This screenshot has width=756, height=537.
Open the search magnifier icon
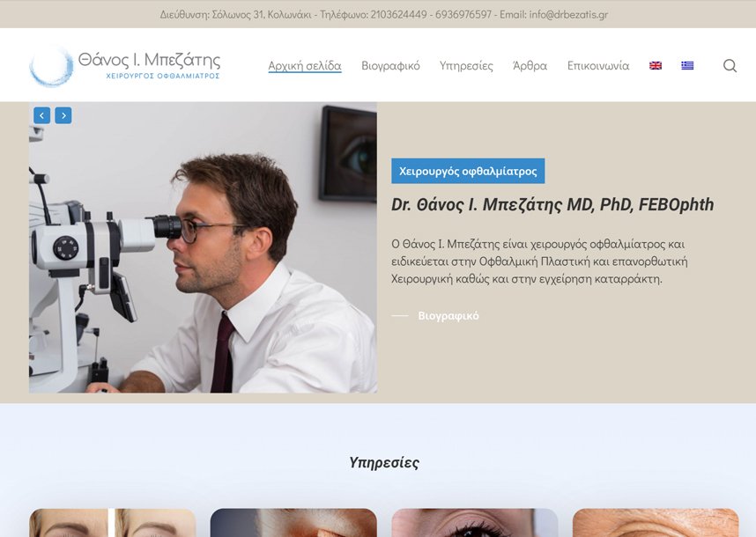click(730, 65)
